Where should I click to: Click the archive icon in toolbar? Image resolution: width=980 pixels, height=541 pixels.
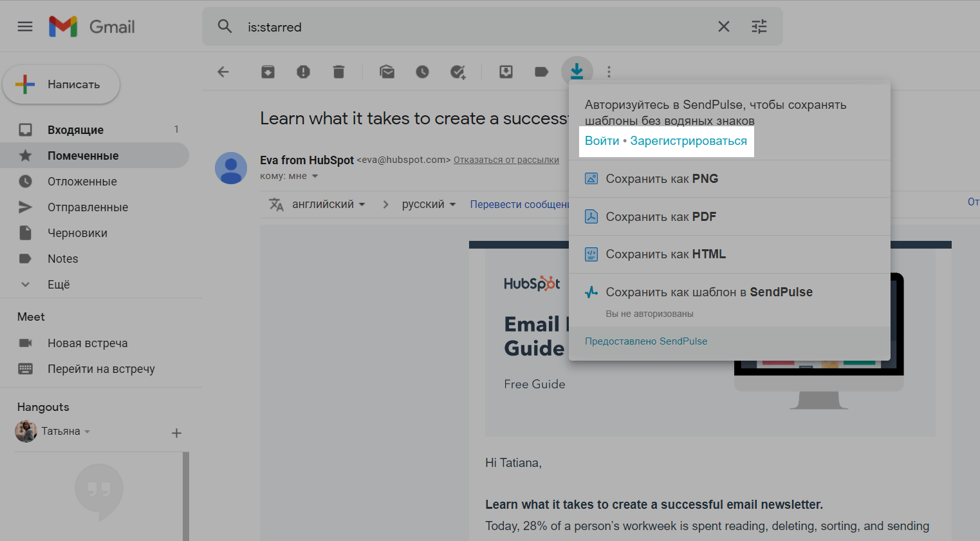(x=268, y=72)
